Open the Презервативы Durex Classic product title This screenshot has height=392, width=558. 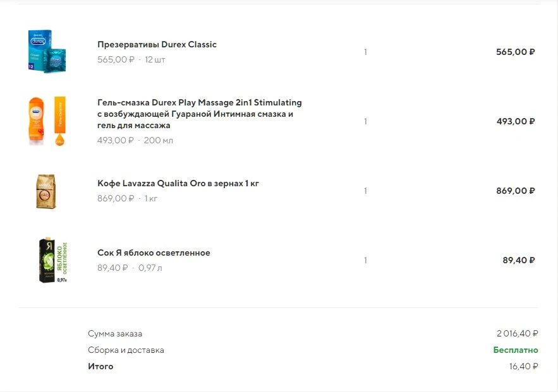[x=157, y=44]
